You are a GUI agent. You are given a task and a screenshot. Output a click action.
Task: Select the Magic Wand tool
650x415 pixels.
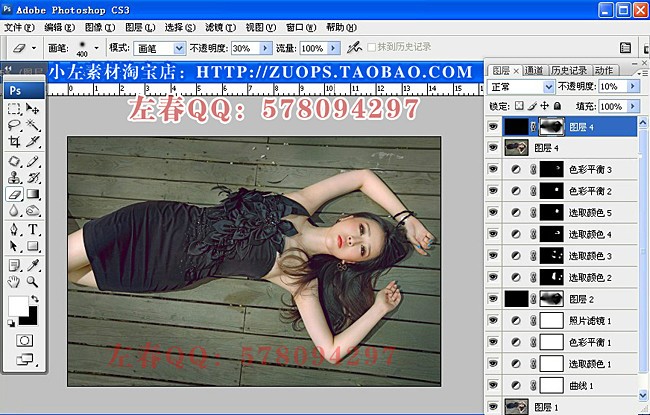pos(32,125)
